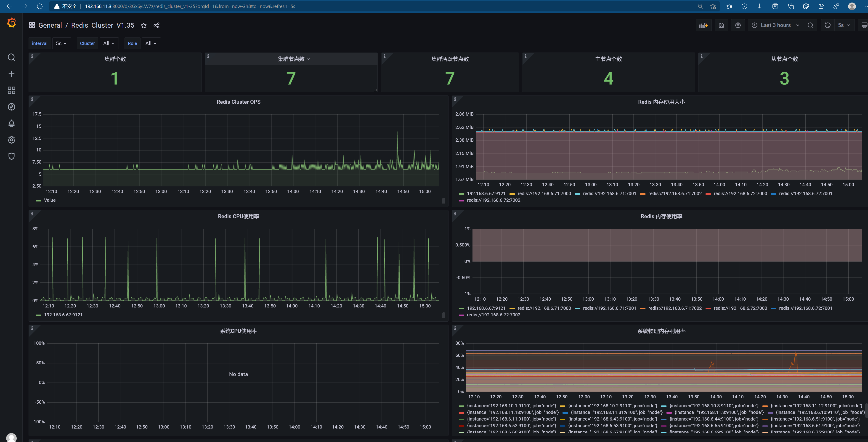Open the Cluster variable dropdown
Screen dimensions: 868x442
[x=109, y=43]
